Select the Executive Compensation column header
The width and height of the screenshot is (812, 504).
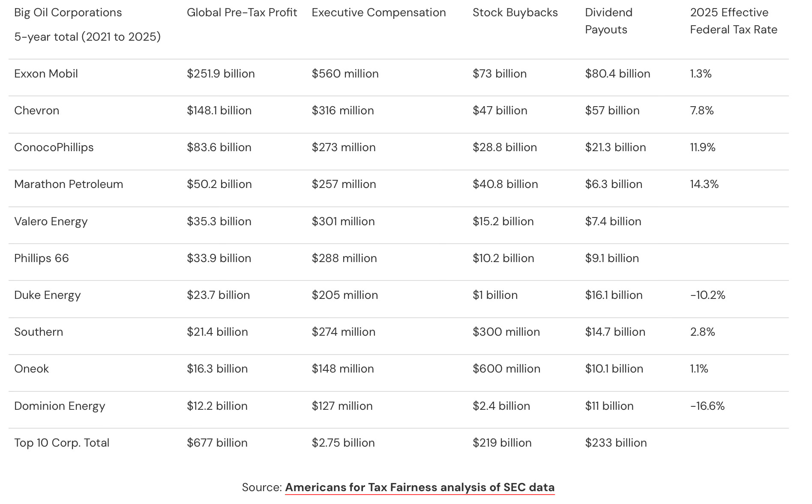(x=379, y=12)
